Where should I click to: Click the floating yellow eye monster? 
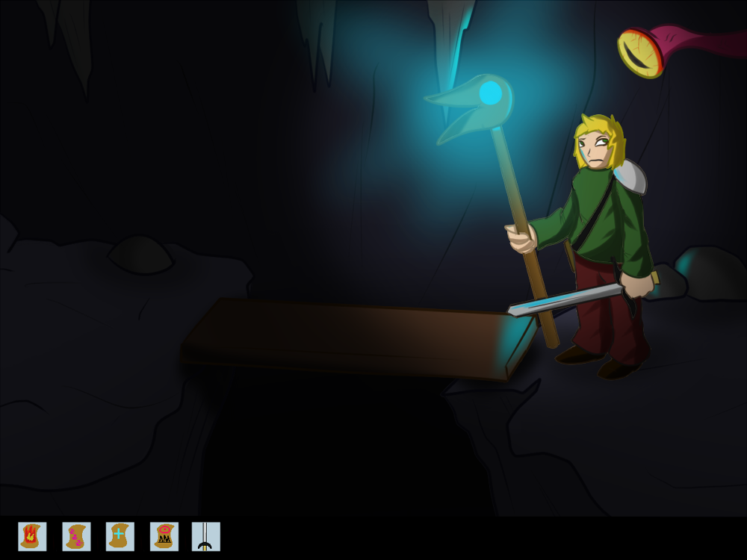(641, 52)
